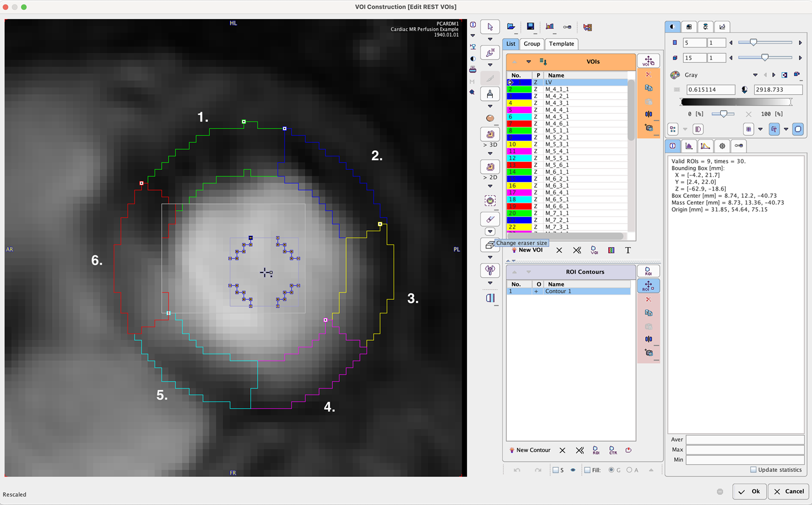Select the arrow pointer tool
812x505 pixels.
coord(490,27)
